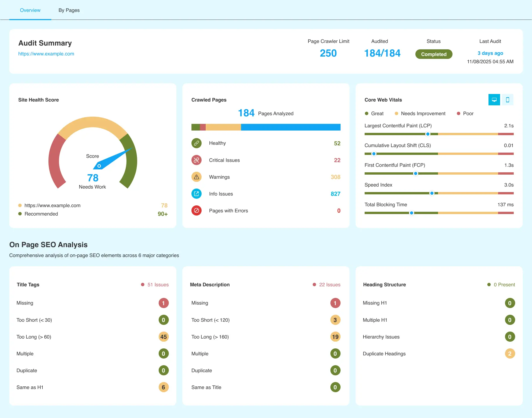Click the Warnings triangle icon
This screenshot has width=532, height=418.
point(196,177)
